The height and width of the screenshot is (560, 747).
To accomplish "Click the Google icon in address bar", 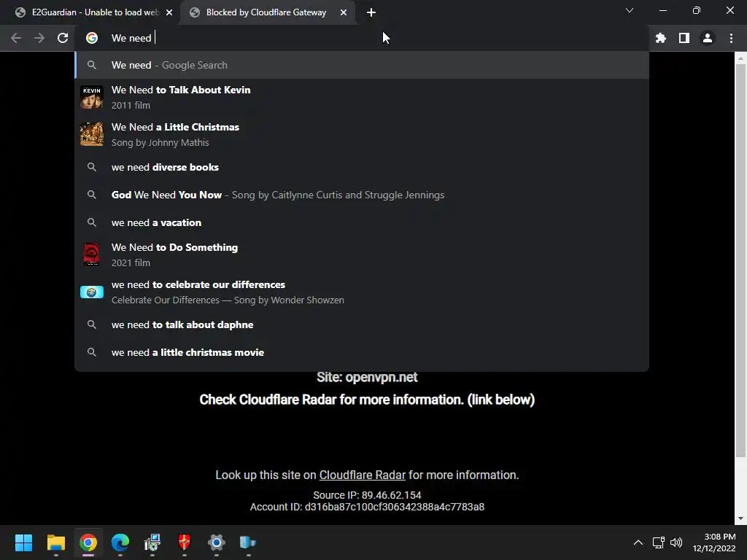I will pos(92,38).
